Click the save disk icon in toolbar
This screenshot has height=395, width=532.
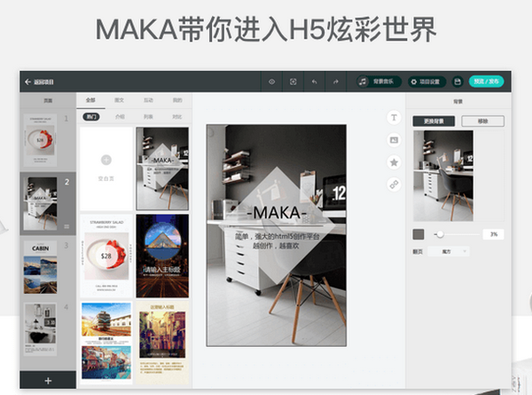[458, 82]
